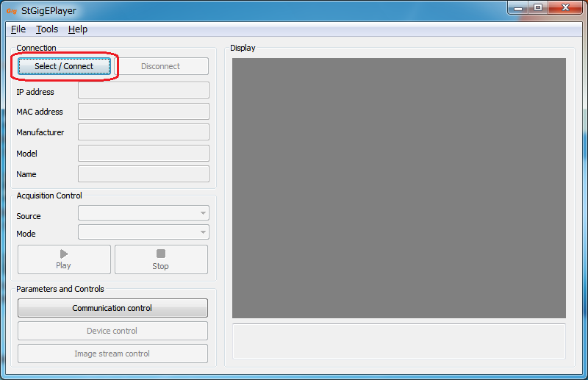Image resolution: width=588 pixels, height=380 pixels.
Task: Open the File menu
Action: 18,29
